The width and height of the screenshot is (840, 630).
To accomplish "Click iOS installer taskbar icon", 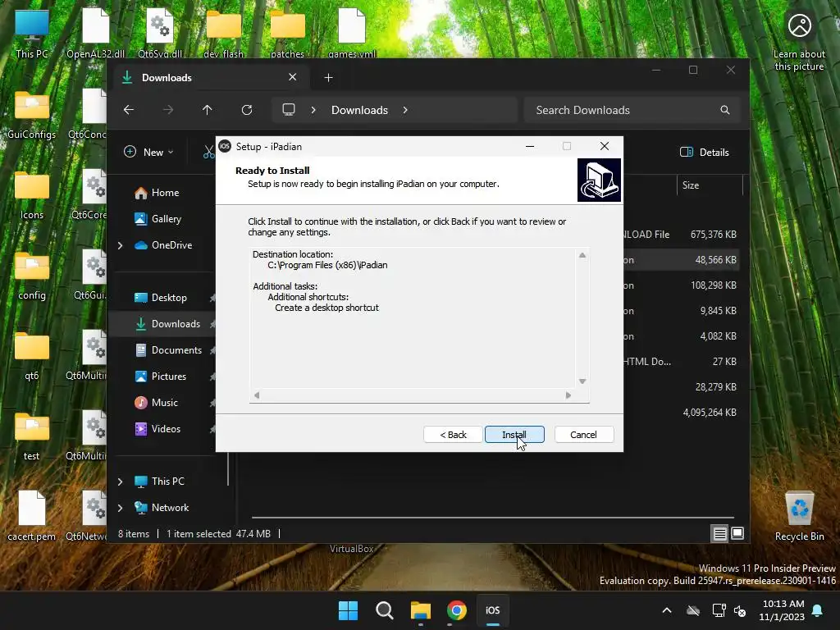I will coord(493,610).
